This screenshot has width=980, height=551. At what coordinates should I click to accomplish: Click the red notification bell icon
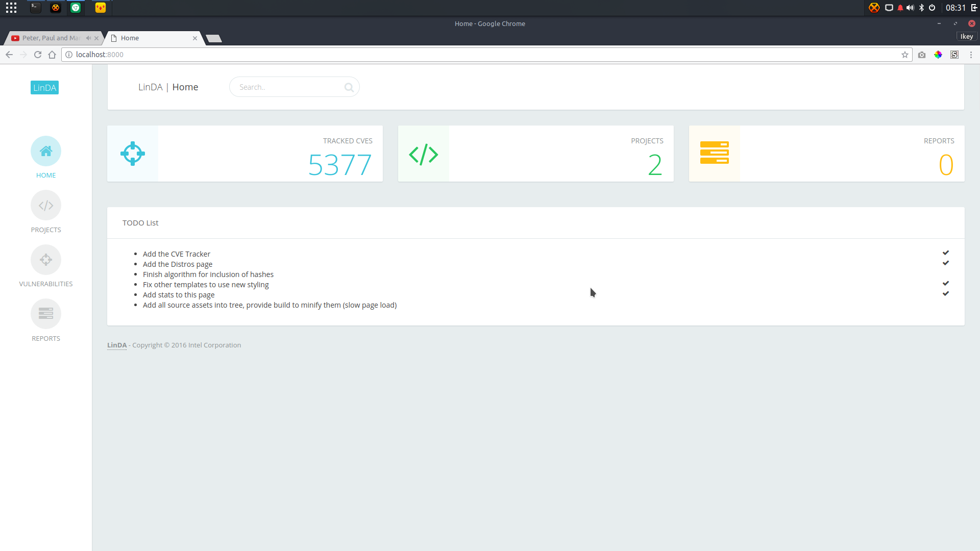(900, 8)
